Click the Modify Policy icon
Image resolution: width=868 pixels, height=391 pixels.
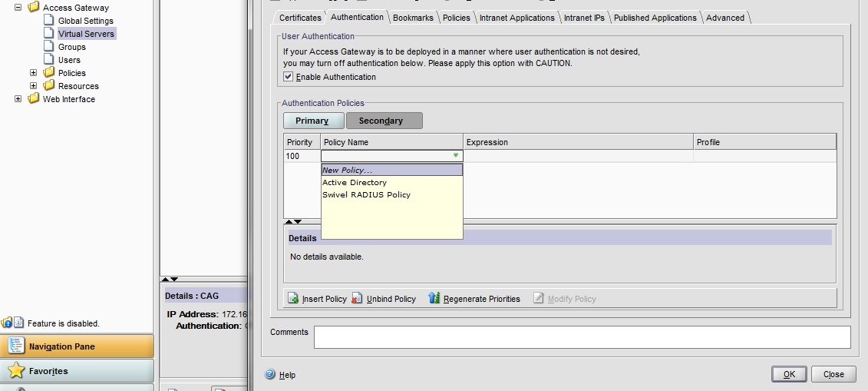[x=539, y=299]
